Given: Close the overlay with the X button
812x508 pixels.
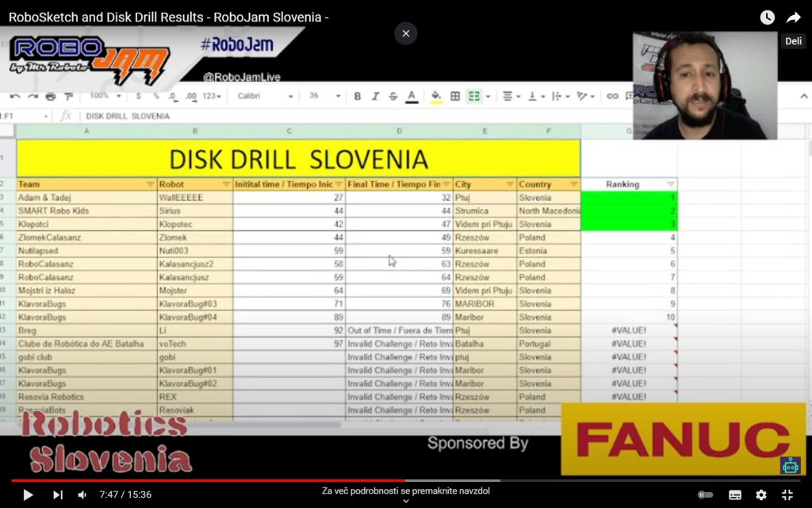Looking at the screenshot, I should [x=406, y=33].
